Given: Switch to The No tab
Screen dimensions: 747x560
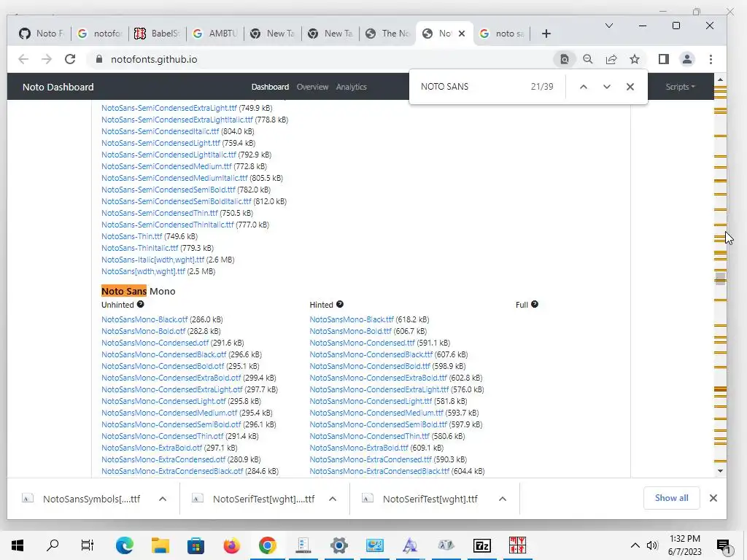Looking at the screenshot, I should 388,34.
